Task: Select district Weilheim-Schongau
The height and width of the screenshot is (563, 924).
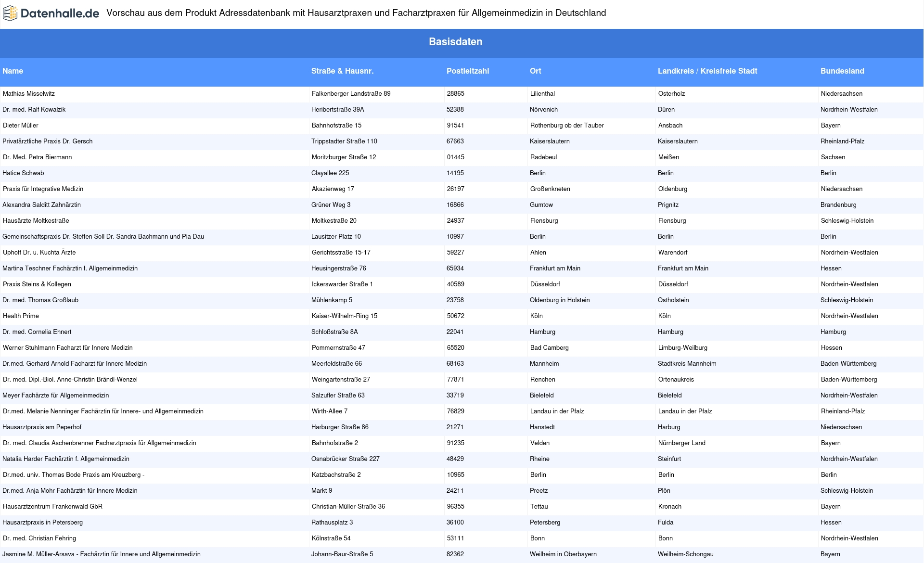Action: pos(686,554)
